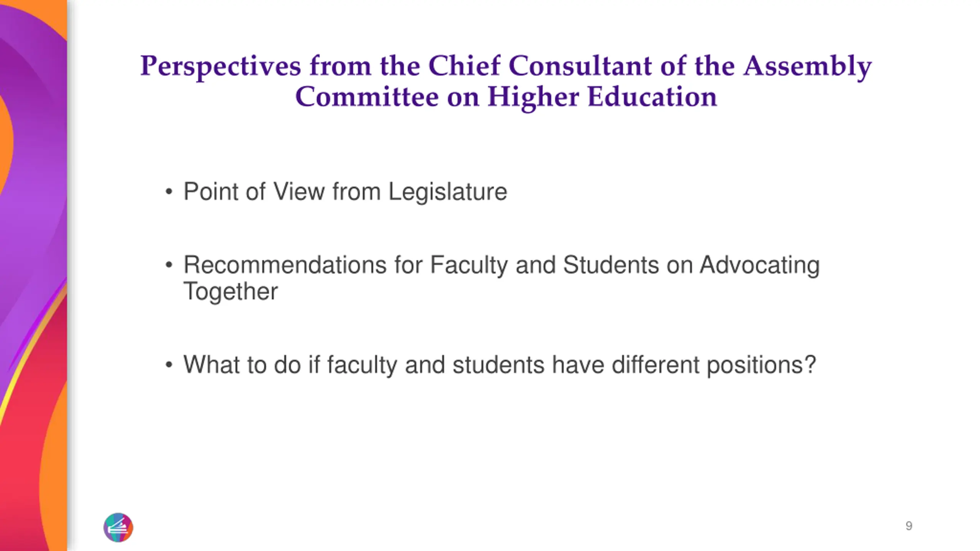Click the slide number 9

point(909,526)
